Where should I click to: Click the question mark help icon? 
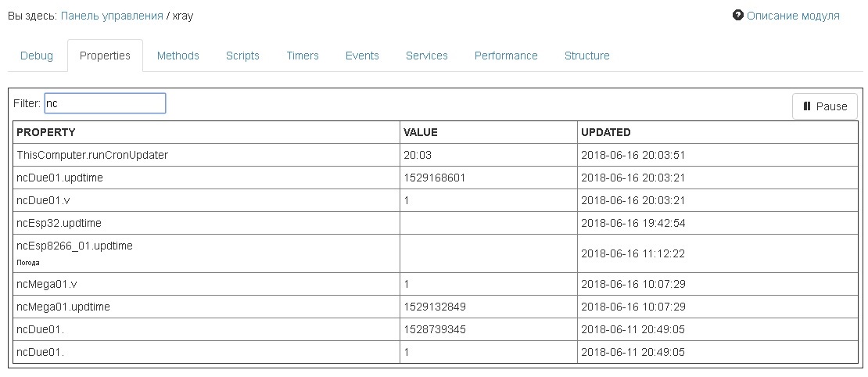(x=737, y=16)
